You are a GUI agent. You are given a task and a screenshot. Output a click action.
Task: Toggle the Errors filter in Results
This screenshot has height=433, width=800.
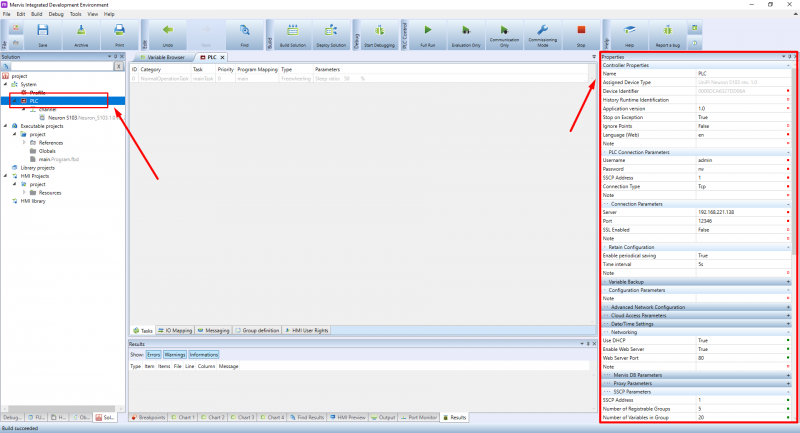154,354
